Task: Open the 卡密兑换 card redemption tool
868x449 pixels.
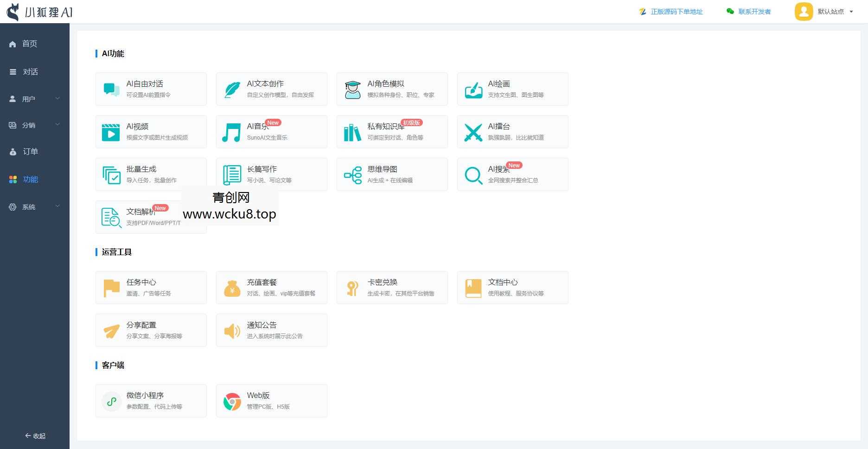Action: click(x=392, y=287)
